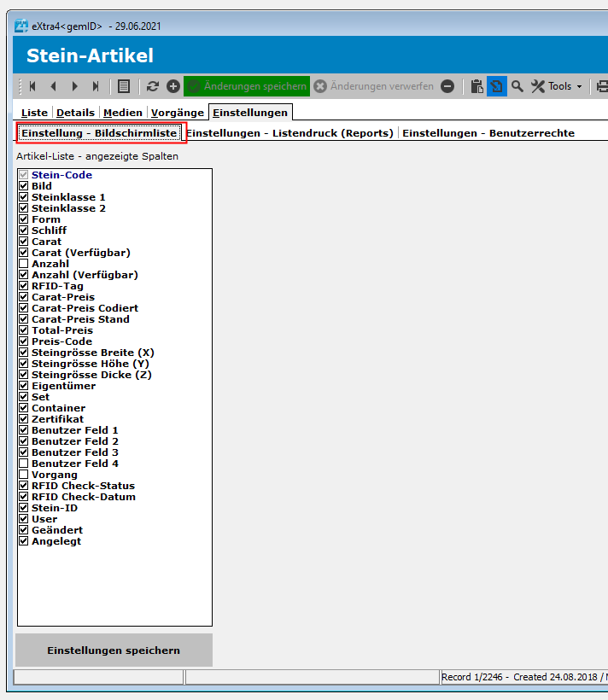
Task: Uncheck the RFID-Tag column
Action: coord(24,286)
